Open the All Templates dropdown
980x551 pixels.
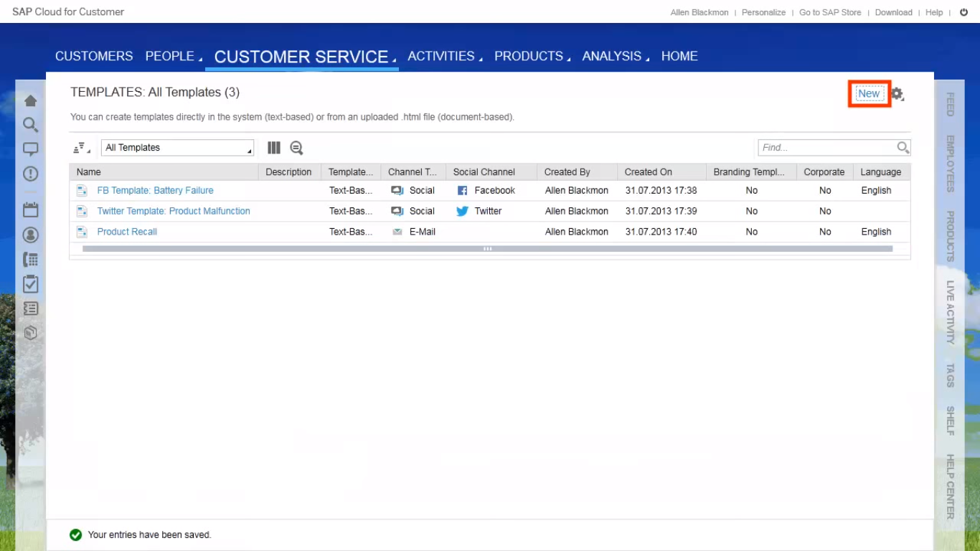(x=177, y=148)
